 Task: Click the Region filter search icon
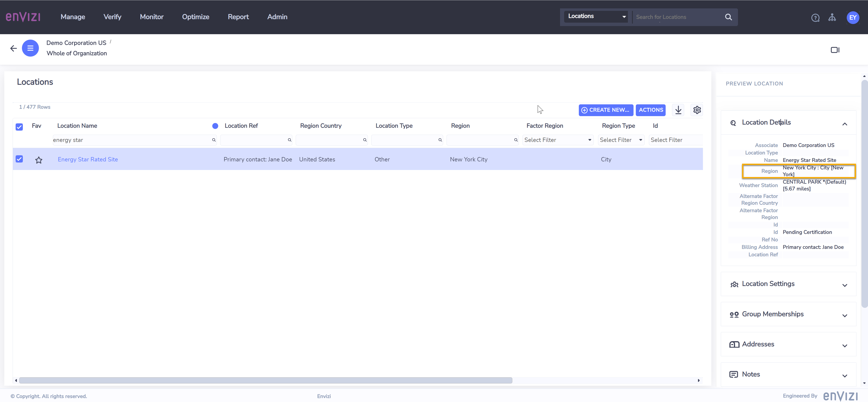(516, 140)
